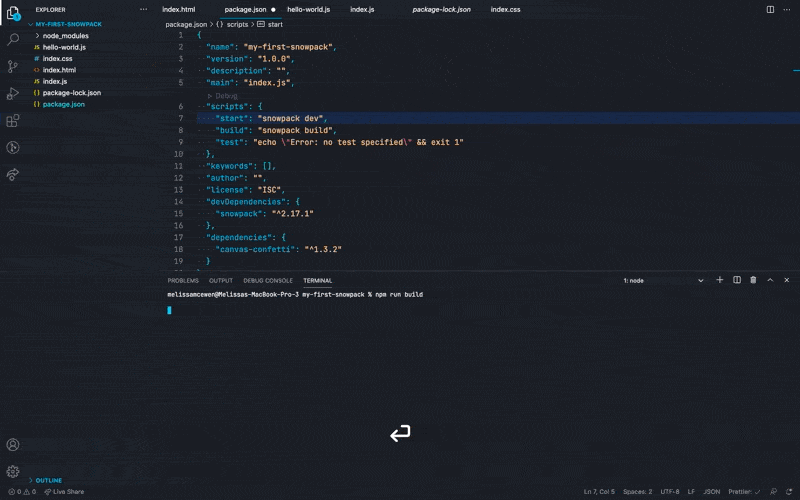The height and width of the screenshot is (500, 800).
Task: Create a new terminal with plus icon
Action: coord(719,280)
